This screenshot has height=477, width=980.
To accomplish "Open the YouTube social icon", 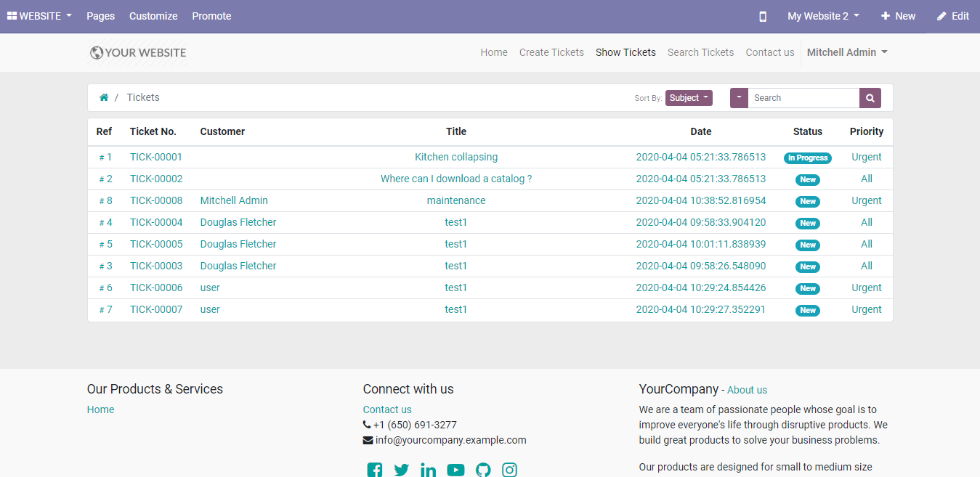I will (x=455, y=470).
